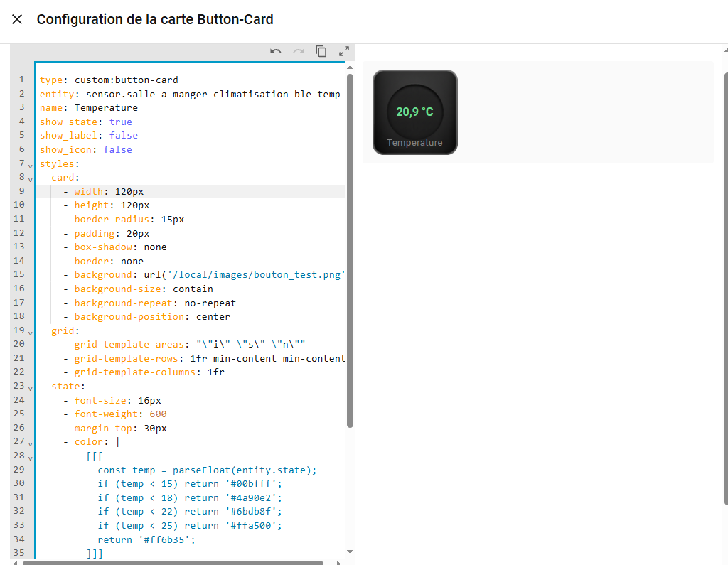Click the redo arrow in editor toolbar

(299, 51)
